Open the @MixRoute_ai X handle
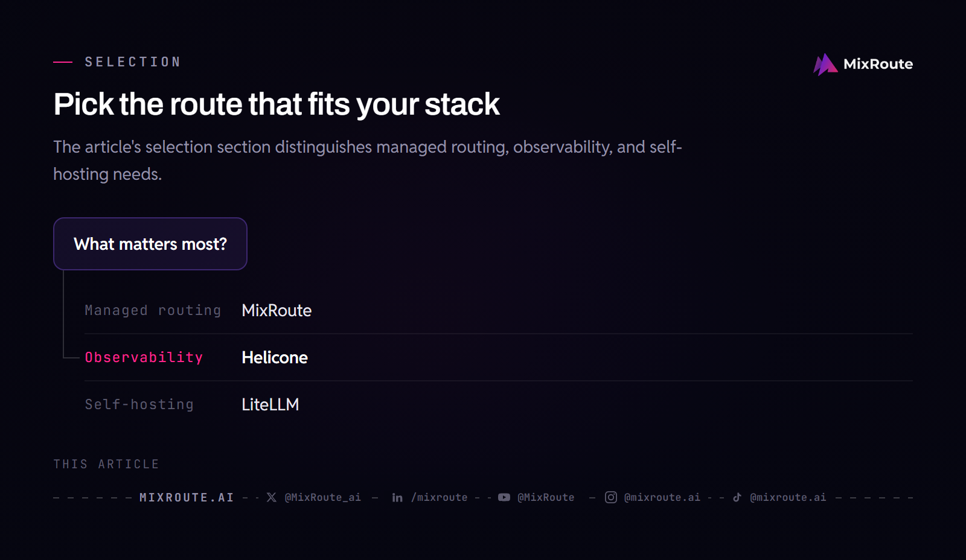 click(x=322, y=497)
